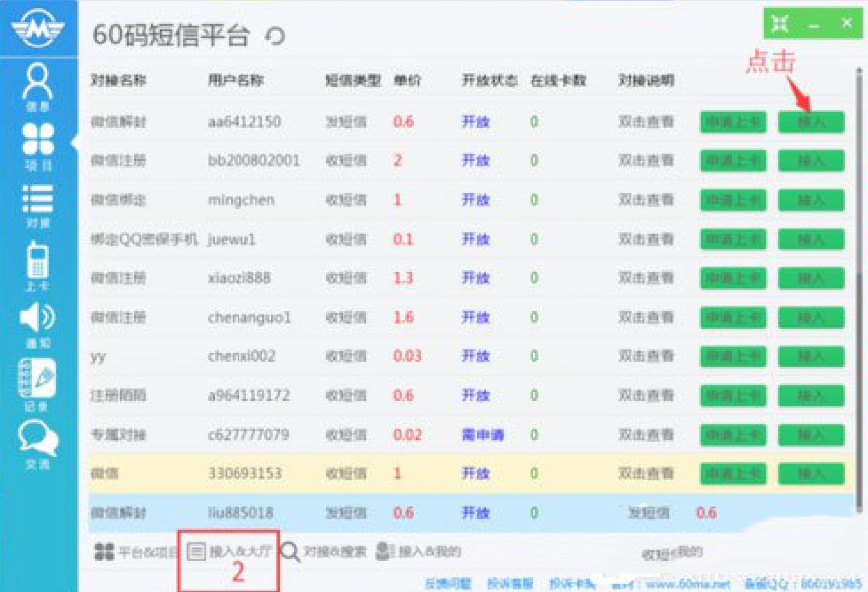
Task: Toggle 开放 status for aa6412150
Action: 476,122
